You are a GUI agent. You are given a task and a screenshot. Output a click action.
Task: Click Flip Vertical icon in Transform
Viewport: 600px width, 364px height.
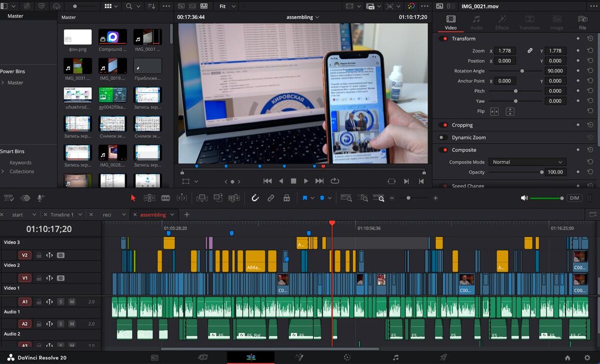pyautogui.click(x=509, y=111)
